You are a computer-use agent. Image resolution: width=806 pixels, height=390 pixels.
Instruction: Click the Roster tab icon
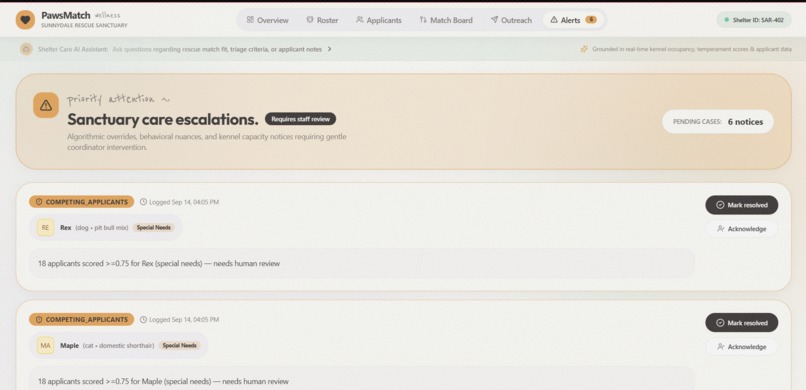click(309, 20)
